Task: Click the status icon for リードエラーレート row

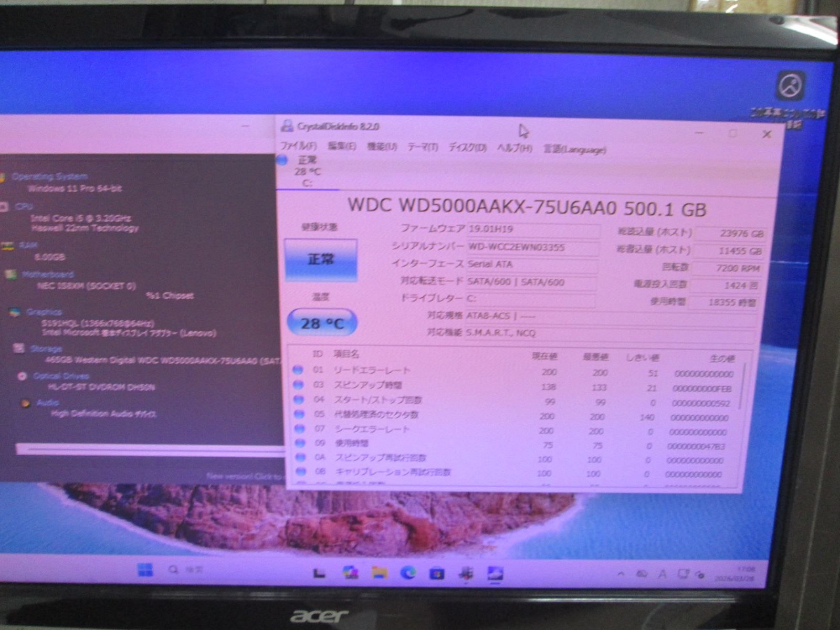Action: point(298,370)
